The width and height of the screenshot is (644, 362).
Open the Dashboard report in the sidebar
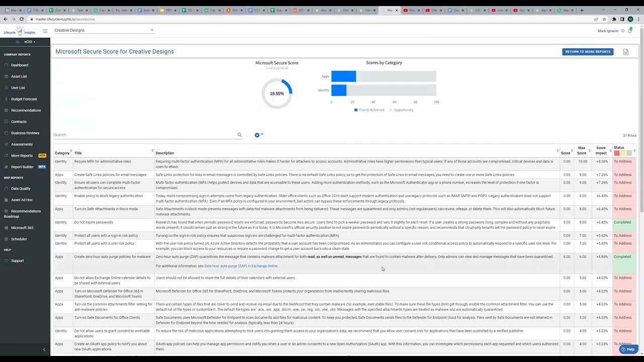click(20, 65)
